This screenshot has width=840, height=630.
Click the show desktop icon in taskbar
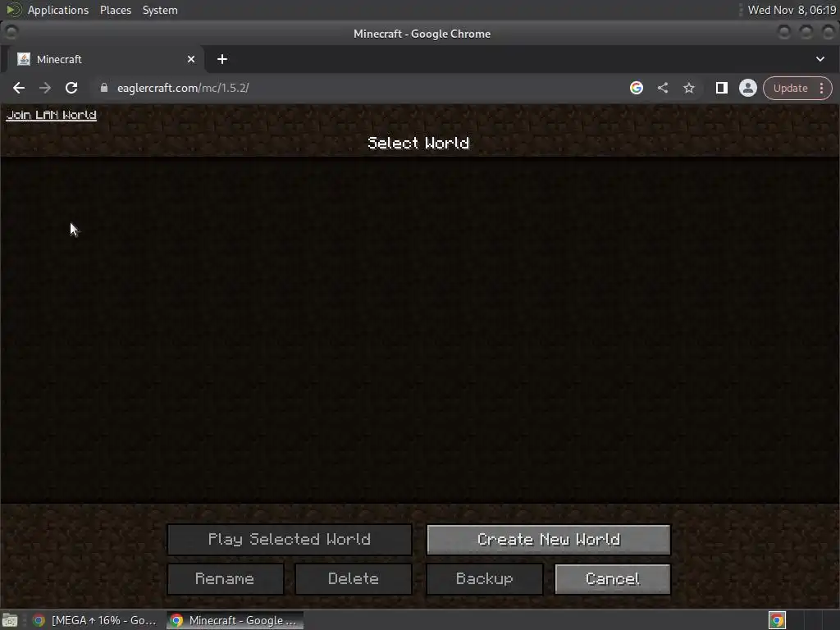[10, 621]
